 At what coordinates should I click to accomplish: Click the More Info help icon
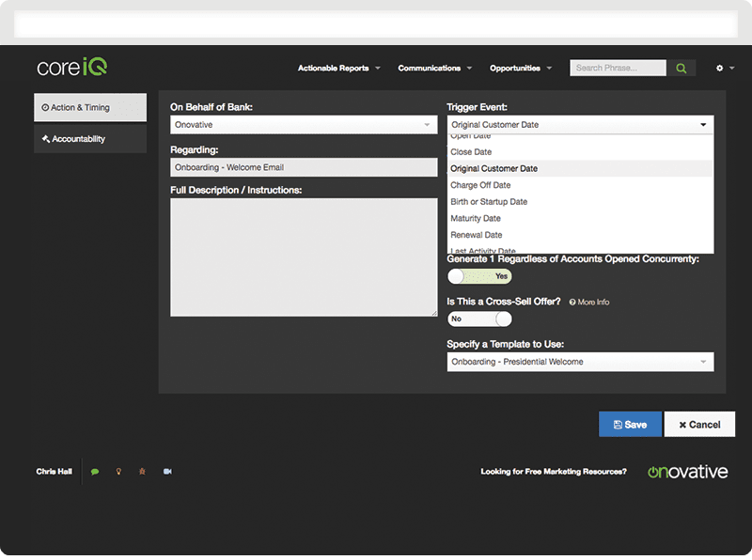click(x=572, y=302)
